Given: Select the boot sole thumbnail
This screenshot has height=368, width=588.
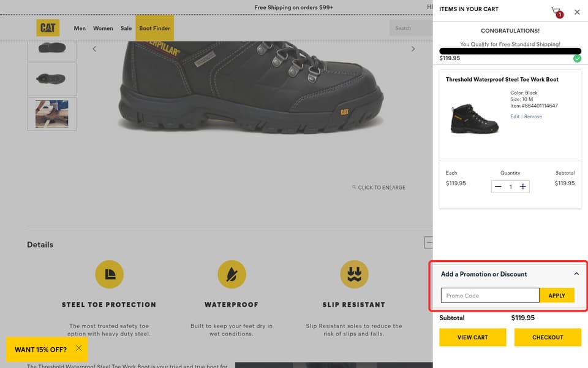Looking at the screenshot, I should click(51, 48).
